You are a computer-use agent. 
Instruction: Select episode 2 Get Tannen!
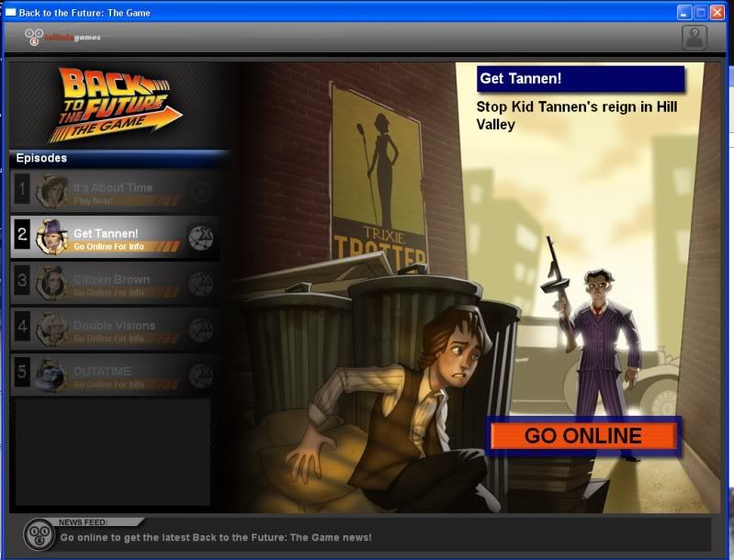tap(115, 237)
